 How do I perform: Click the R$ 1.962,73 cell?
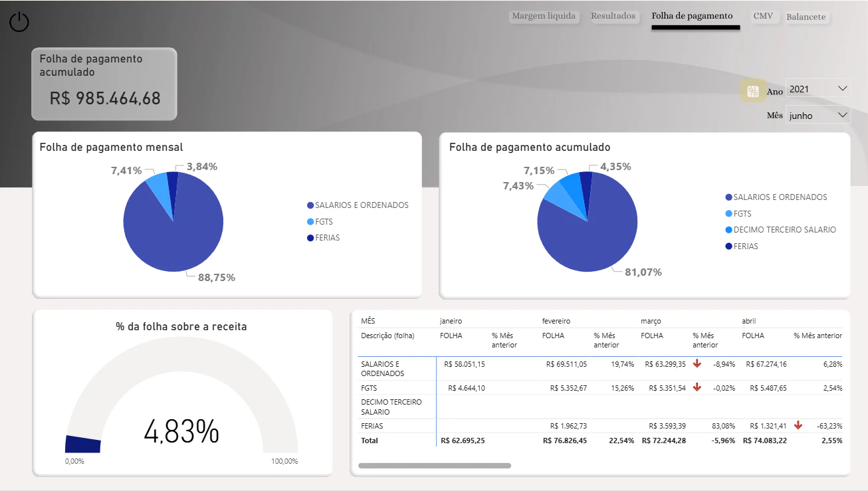pos(569,426)
